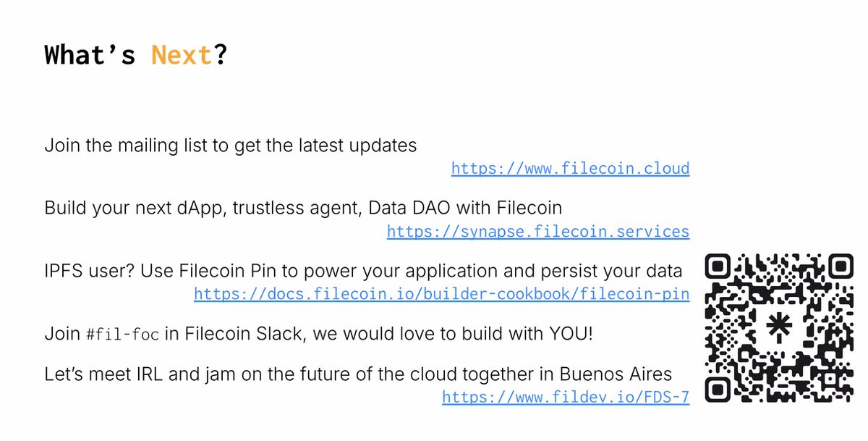Screen dimensions: 868x441
Task: Click the asterisk logo inside the QR code
Action: tap(779, 329)
